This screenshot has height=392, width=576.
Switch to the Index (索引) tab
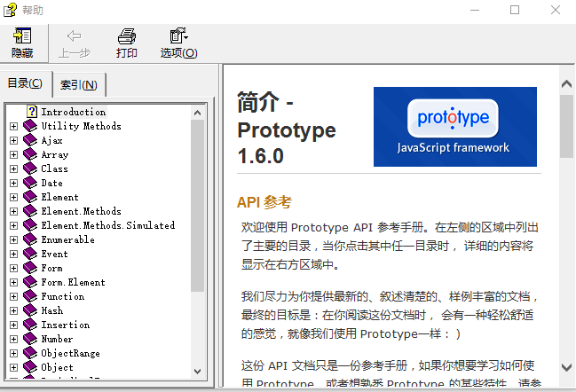coord(79,85)
